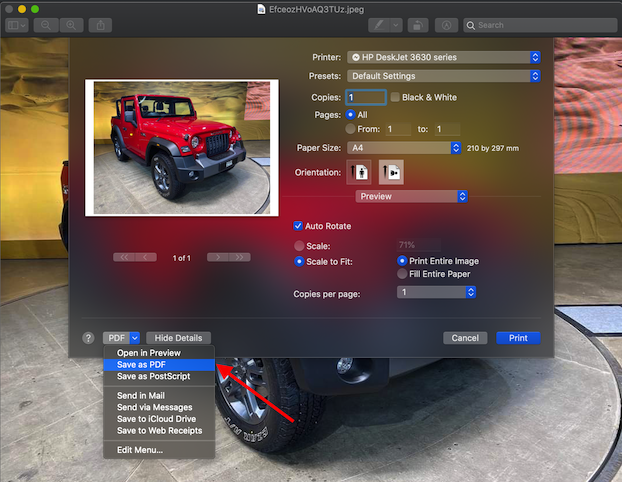
Task: Open the Preview options section dropdown
Action: [411, 196]
